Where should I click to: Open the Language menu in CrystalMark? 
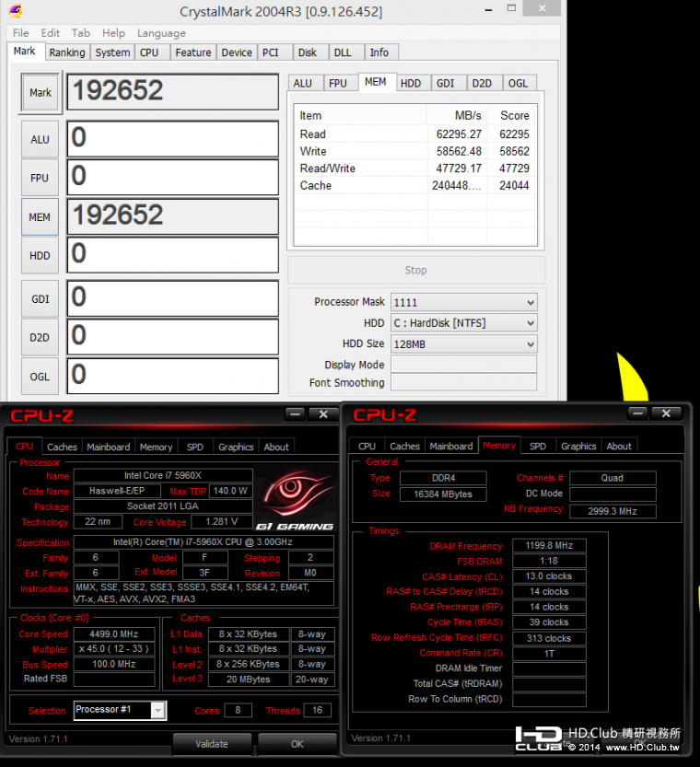[x=161, y=33]
